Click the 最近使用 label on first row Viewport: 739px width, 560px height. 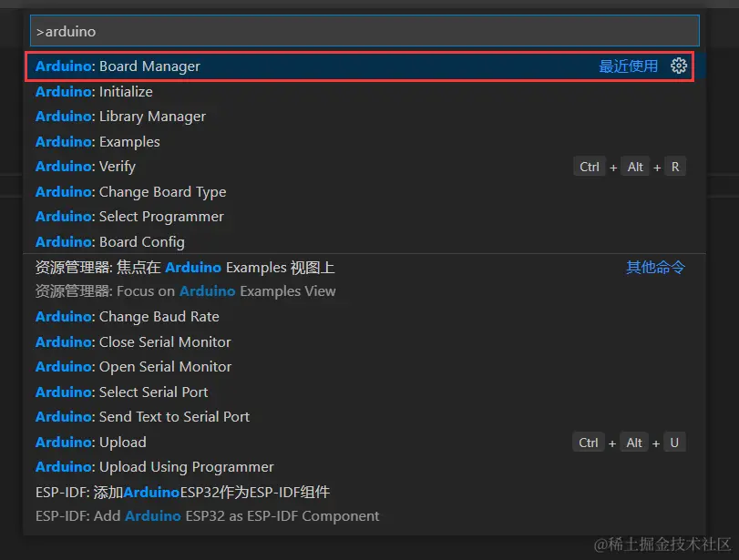[x=628, y=66]
